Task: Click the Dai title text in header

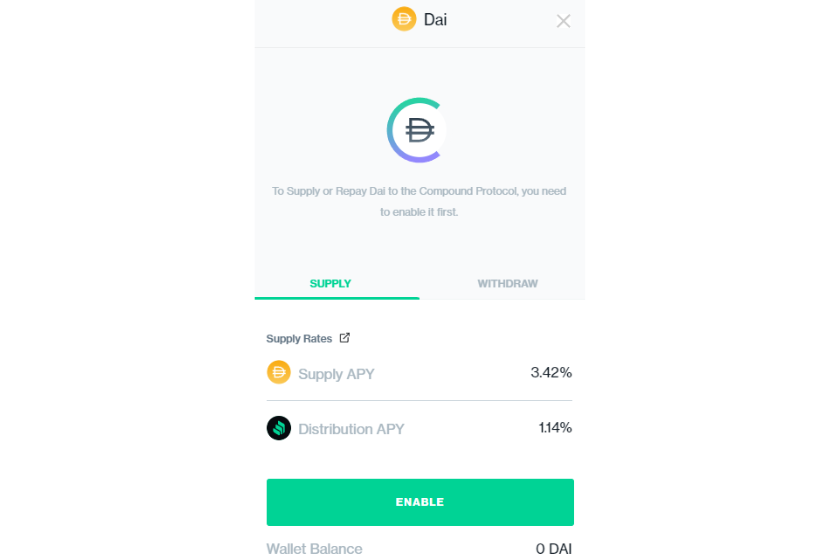Action: 435,20
